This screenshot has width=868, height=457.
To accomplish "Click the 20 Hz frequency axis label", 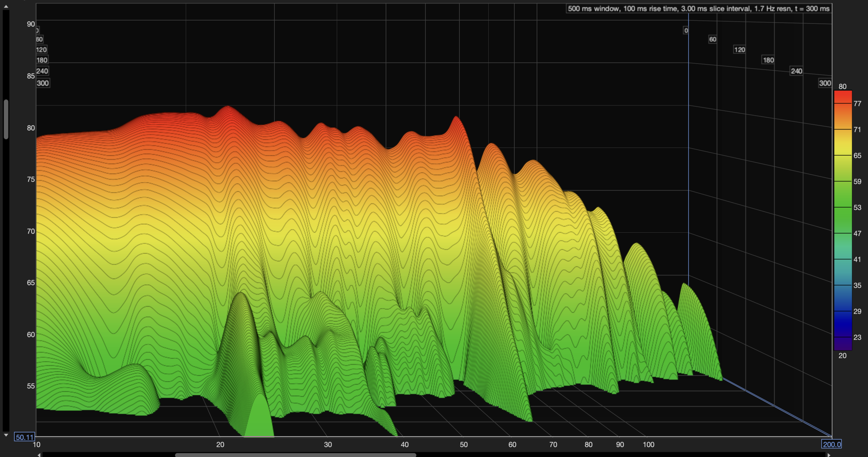I will pyautogui.click(x=220, y=444).
